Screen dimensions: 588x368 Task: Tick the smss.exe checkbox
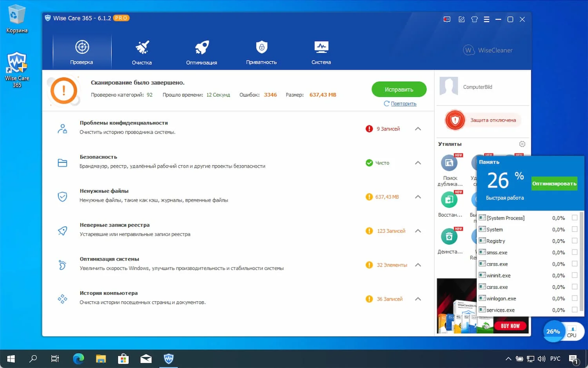pos(575,252)
